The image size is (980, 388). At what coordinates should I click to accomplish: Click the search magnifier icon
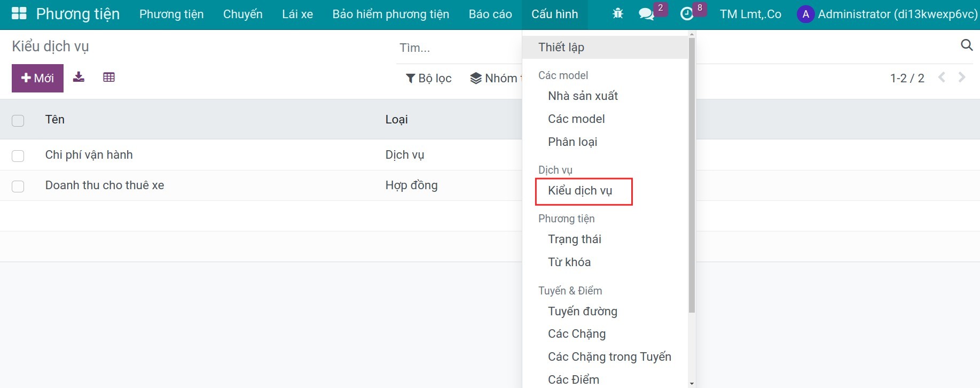(967, 45)
